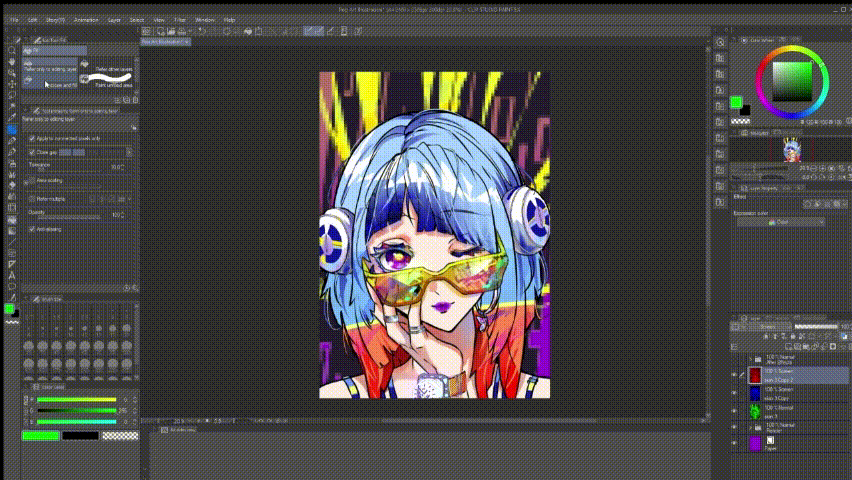This screenshot has height=480, width=852.
Task: Toggle 'Apply to connected pixels only' checkbox
Action: (x=30, y=136)
